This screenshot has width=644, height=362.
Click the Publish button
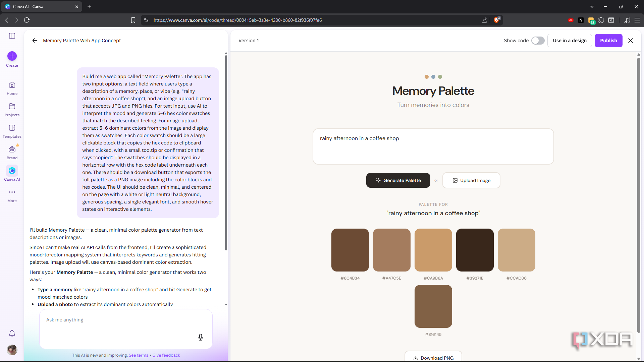tap(608, 41)
